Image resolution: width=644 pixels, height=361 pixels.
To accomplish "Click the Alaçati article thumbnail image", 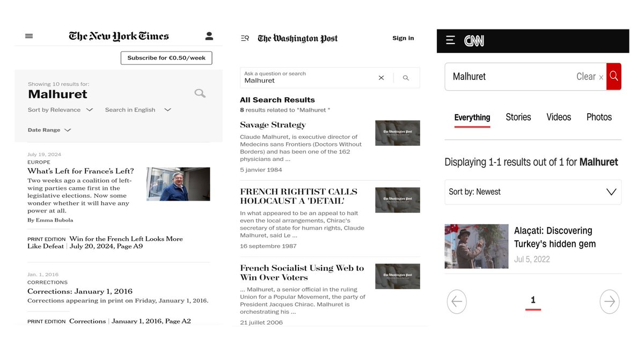I will click(x=477, y=246).
